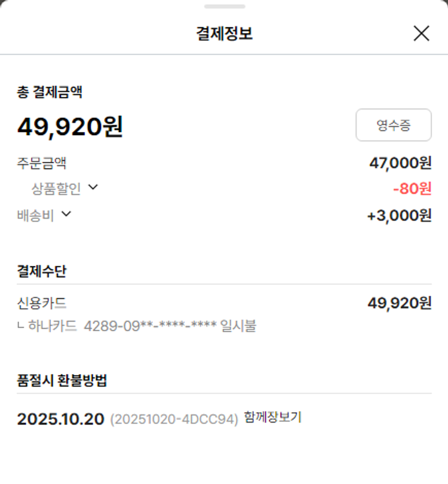Open the 영수증 receipt

[393, 125]
